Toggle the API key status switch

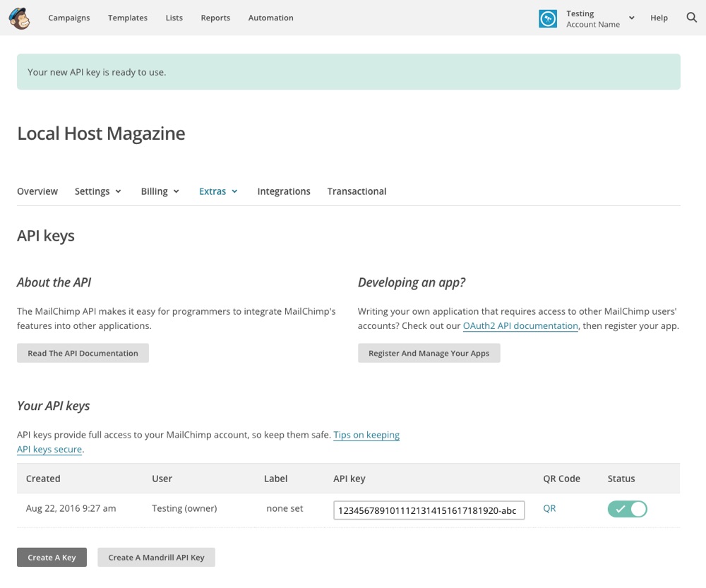click(x=627, y=509)
